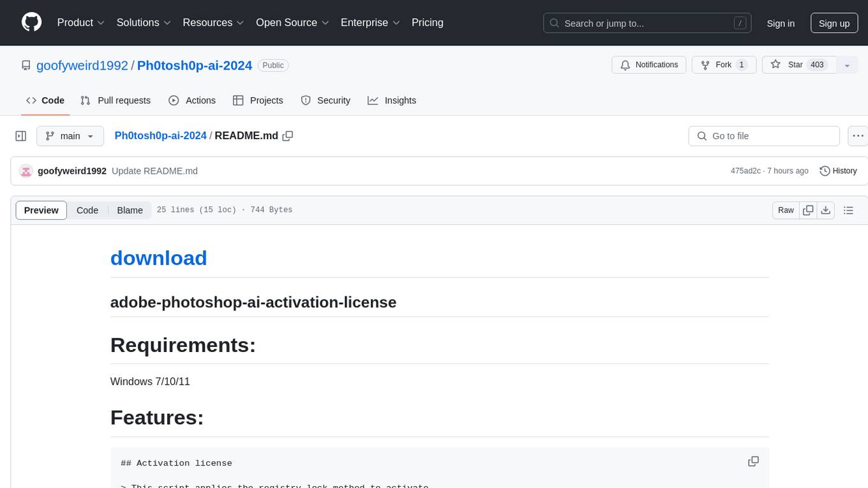Click the Requirements: heading

coord(183,345)
